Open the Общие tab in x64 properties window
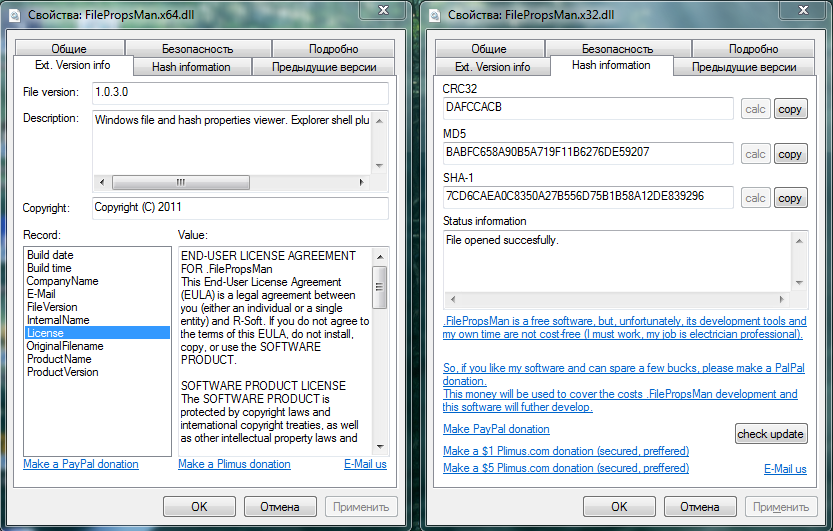Screen dimensions: 833x531 [x=70, y=48]
